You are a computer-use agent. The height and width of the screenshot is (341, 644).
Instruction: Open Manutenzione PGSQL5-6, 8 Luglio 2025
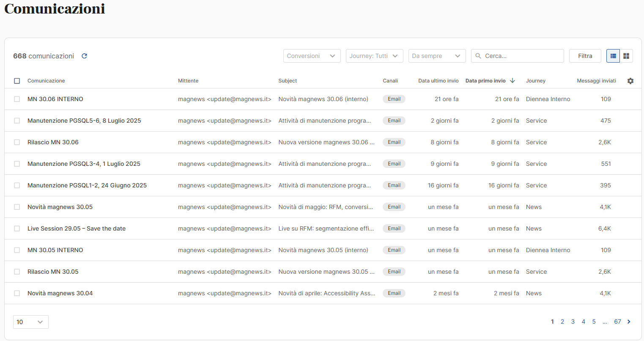(84, 121)
